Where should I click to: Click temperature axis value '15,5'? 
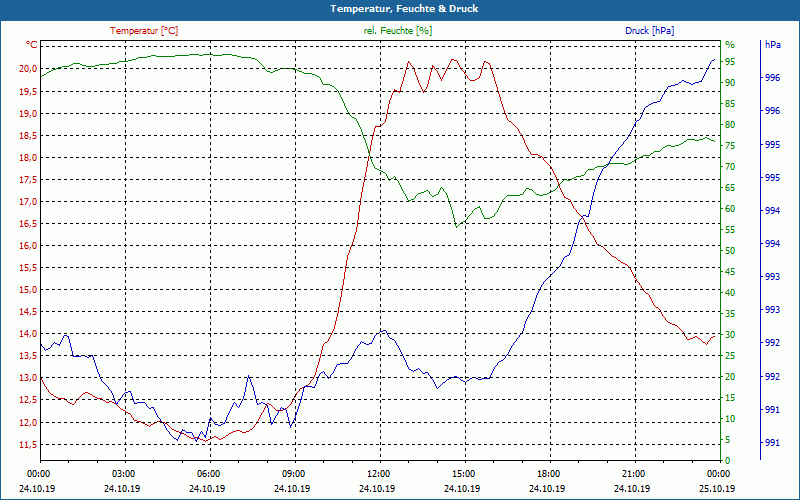point(28,267)
